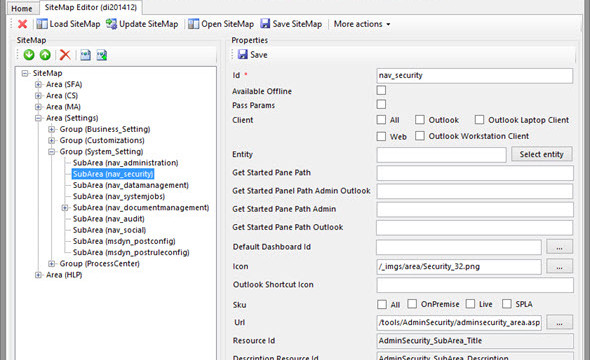This screenshot has height=360, width=590.
Task: Click the second XML icon with green arrow
Action: point(102,55)
